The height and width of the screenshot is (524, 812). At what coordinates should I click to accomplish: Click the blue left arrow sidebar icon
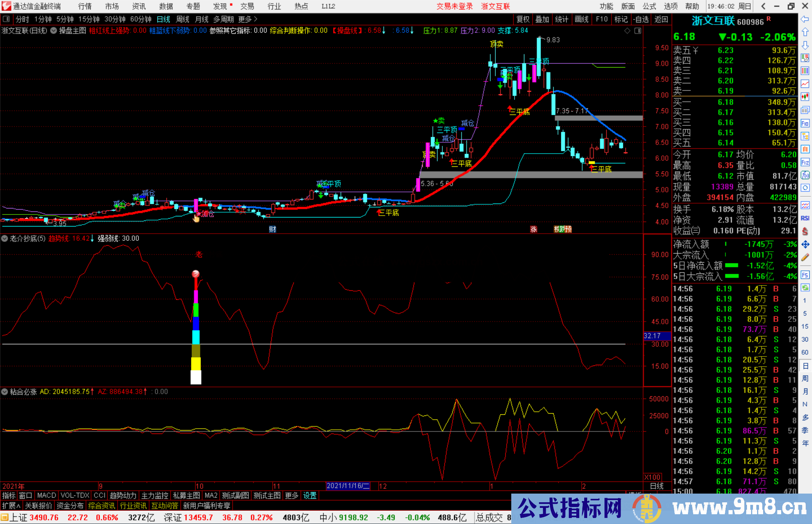click(805, 19)
